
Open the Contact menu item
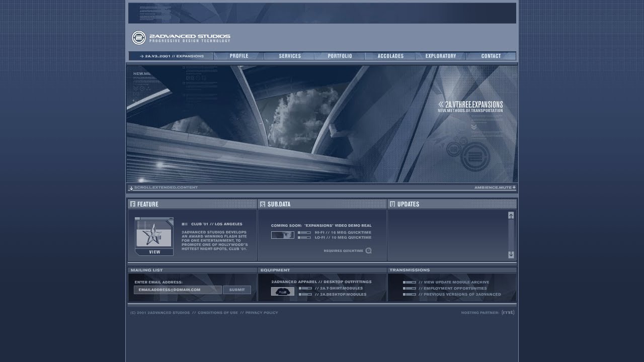[491, 56]
